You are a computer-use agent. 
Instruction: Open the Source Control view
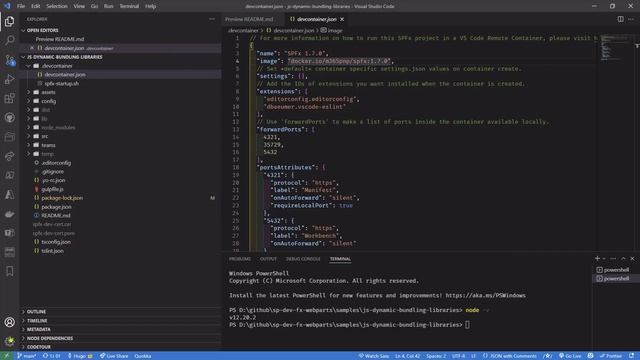tap(9, 60)
